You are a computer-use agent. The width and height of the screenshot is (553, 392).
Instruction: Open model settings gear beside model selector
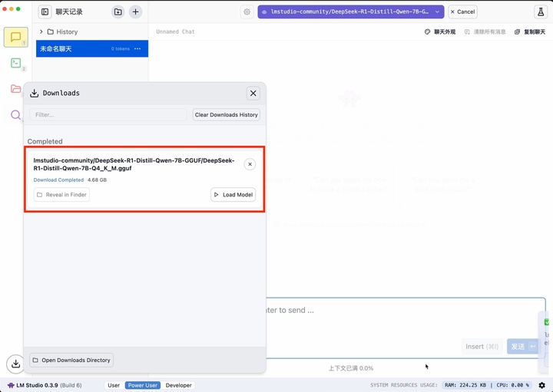tap(247, 12)
